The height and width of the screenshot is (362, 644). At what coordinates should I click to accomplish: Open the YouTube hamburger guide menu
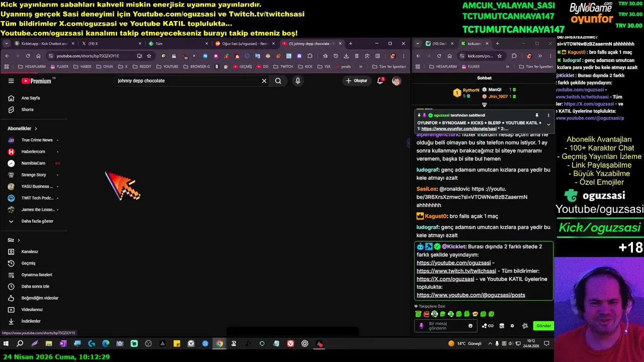click(11, 80)
